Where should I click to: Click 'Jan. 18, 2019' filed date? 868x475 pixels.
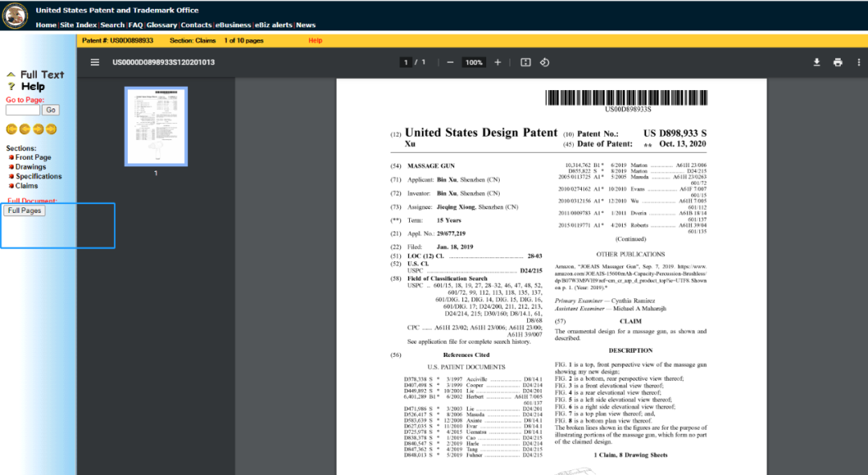point(455,247)
